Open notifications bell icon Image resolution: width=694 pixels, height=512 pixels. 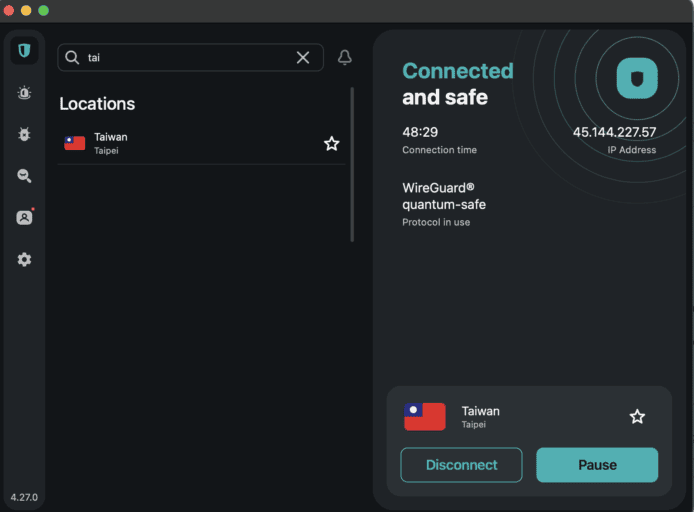coord(345,58)
